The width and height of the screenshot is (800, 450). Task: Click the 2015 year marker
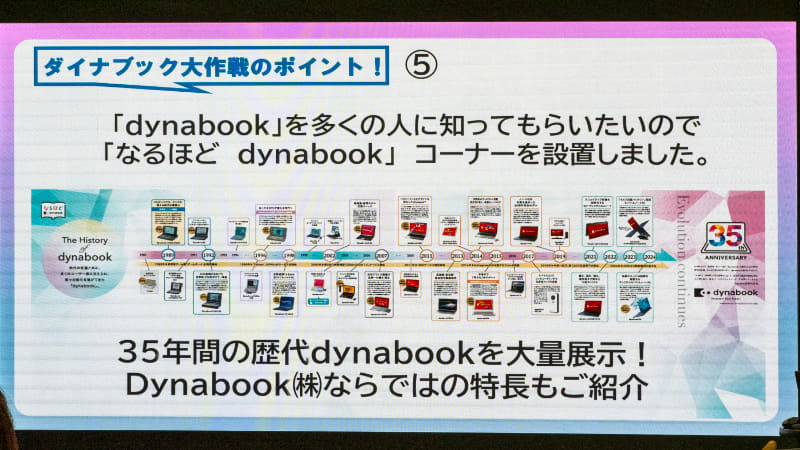coord(495,255)
